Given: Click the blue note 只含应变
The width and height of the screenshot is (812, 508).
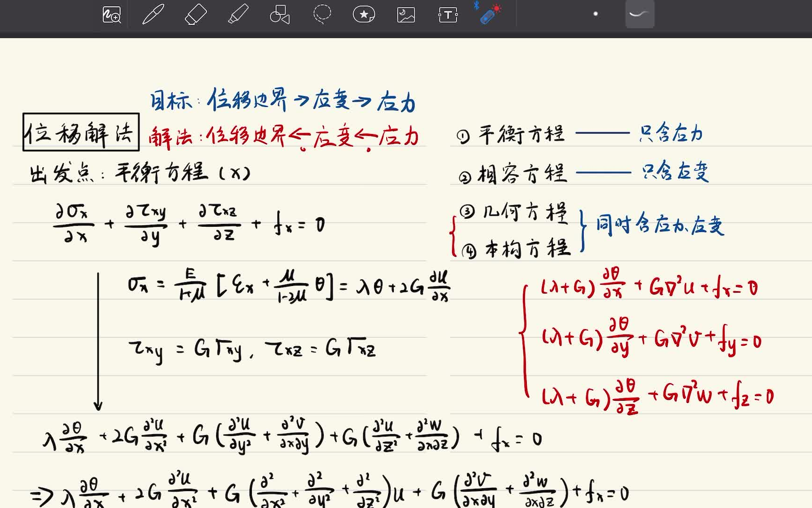Looking at the screenshot, I should pos(675,171).
